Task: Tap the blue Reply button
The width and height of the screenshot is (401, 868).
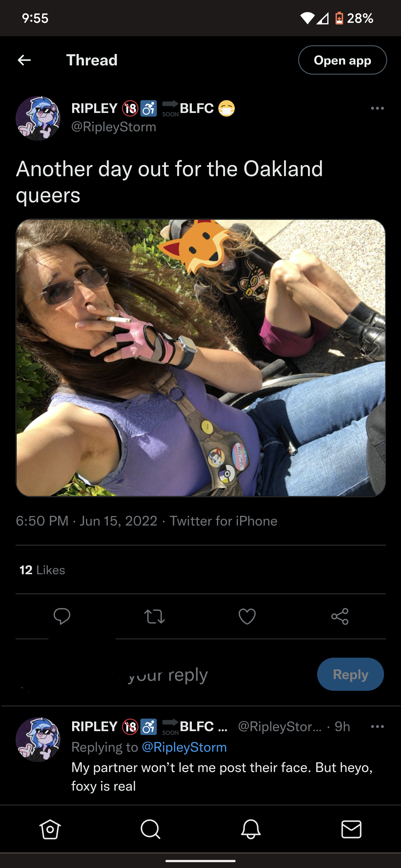Action: (350, 674)
